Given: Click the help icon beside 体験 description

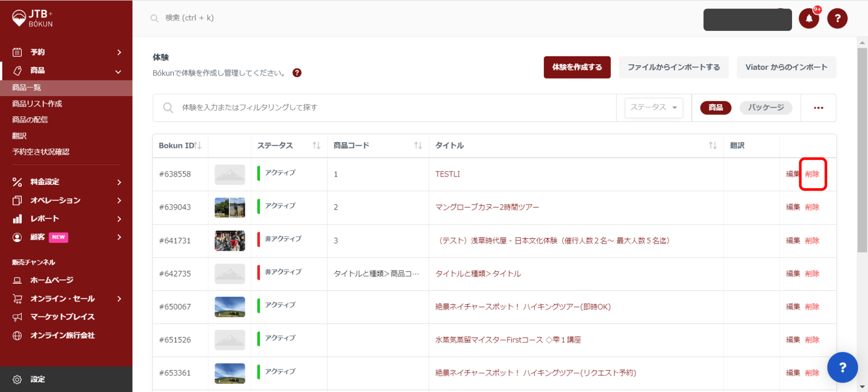Looking at the screenshot, I should [x=297, y=73].
